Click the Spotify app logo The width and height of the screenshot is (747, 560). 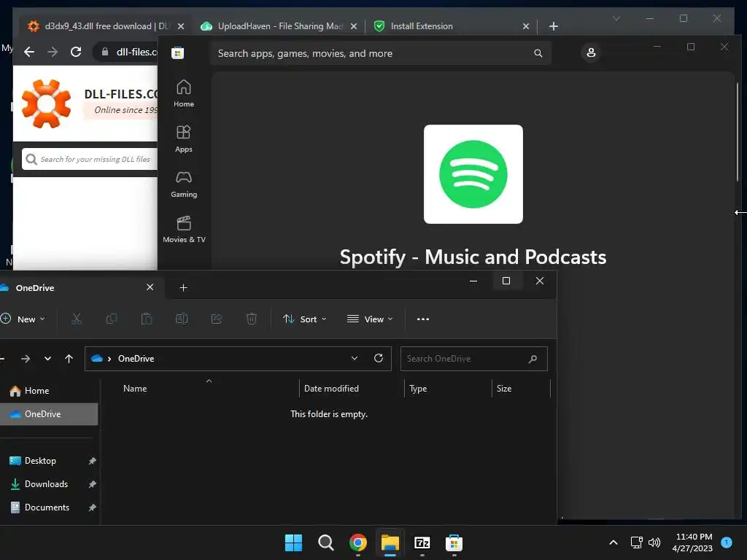(473, 174)
